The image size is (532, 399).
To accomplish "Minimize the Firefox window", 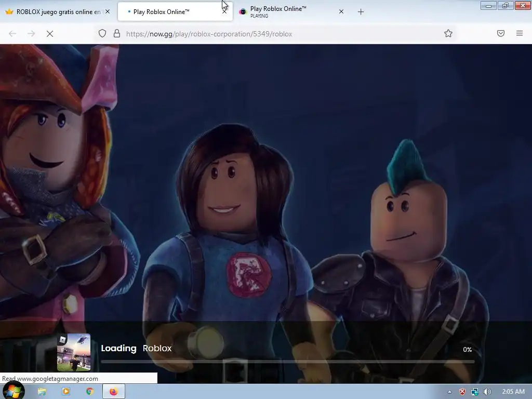I will (x=488, y=5).
